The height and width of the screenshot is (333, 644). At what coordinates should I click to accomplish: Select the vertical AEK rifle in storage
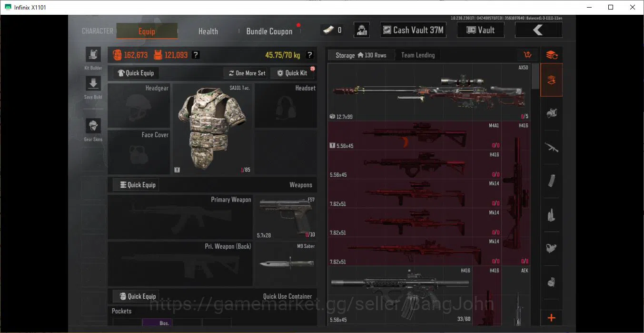[x=516, y=295]
